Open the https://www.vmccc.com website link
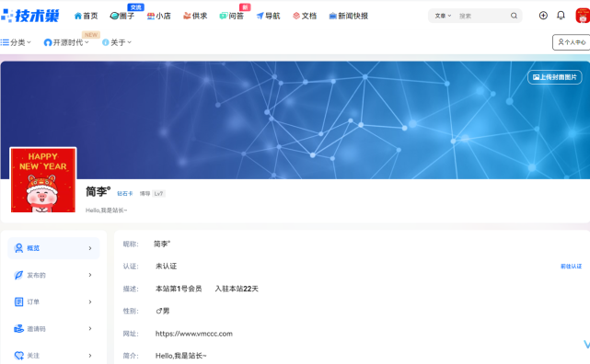The height and width of the screenshot is (364, 590). [x=194, y=334]
